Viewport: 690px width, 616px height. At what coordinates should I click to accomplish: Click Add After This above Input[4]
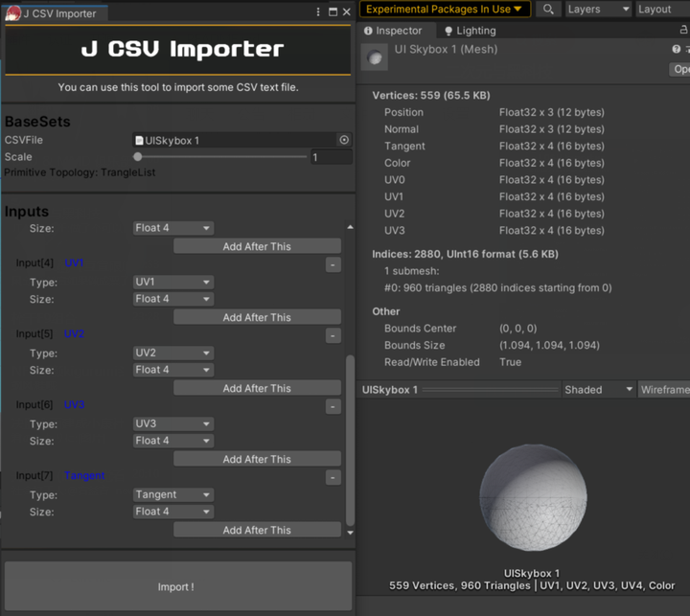pyautogui.click(x=257, y=246)
